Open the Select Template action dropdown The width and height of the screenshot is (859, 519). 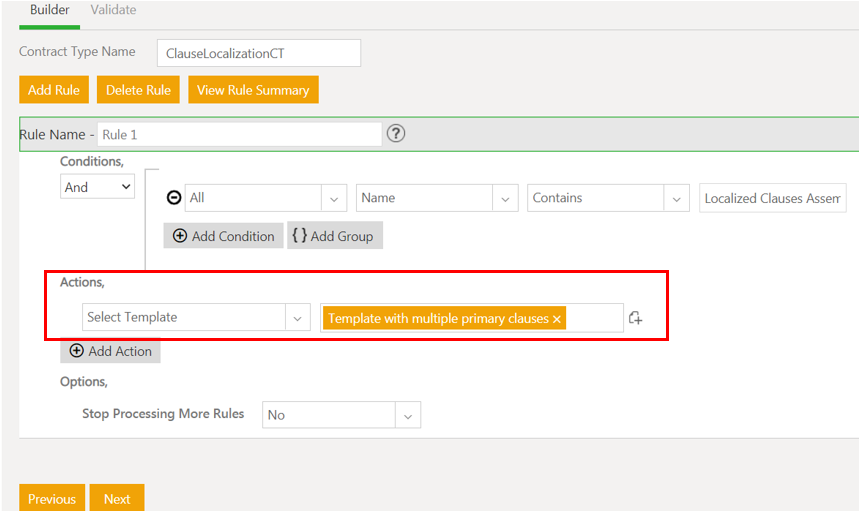click(297, 318)
